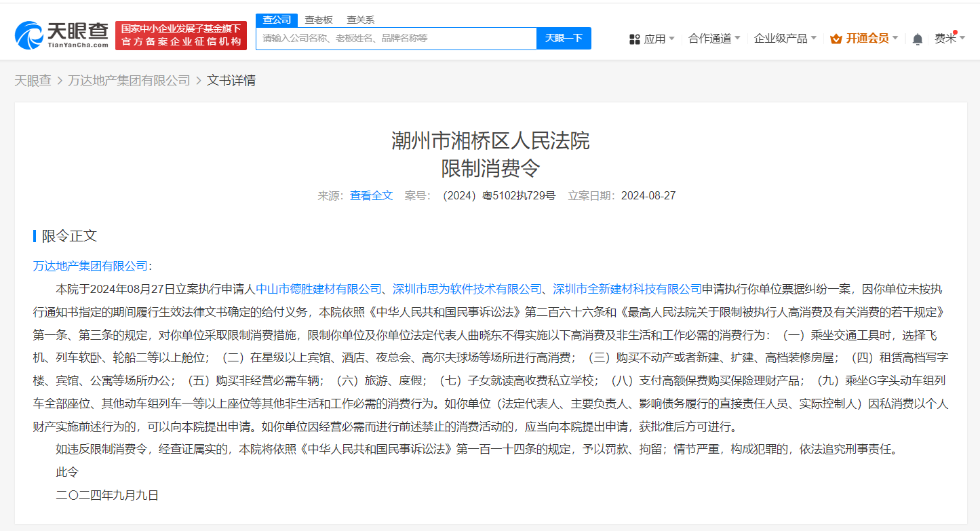Open notifications via the bell icon
This screenshot has width=980, height=531.
[917, 39]
